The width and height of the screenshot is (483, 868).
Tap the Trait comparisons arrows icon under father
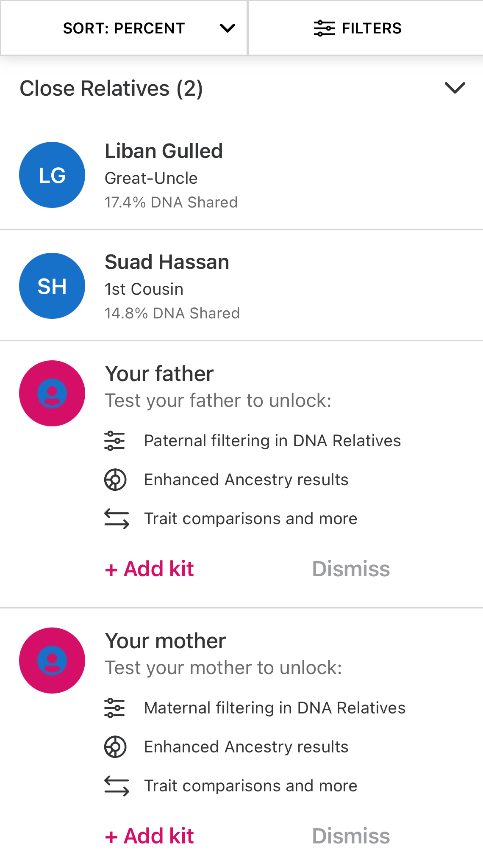tap(117, 519)
